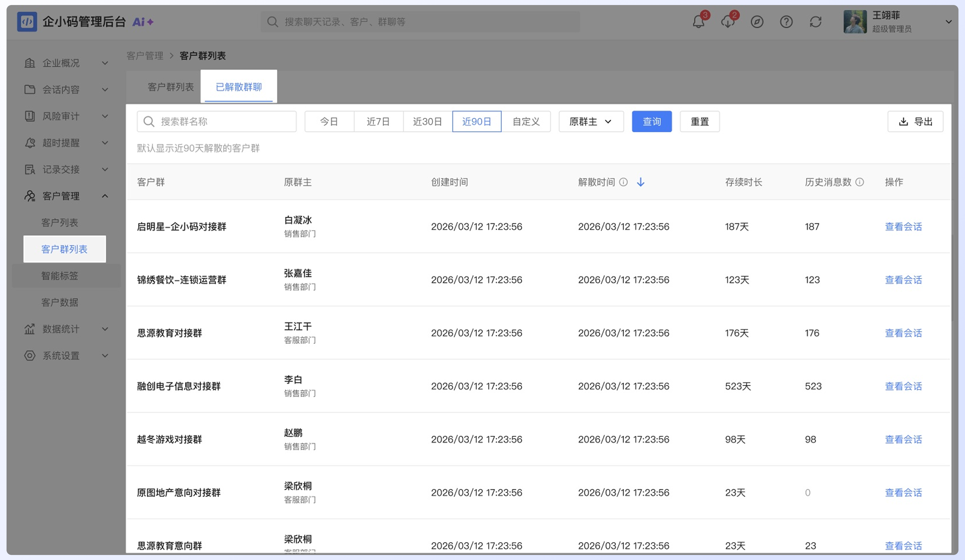The height and width of the screenshot is (560, 965).
Task: Click the 记录交接 sidebar icon
Action: click(x=29, y=169)
